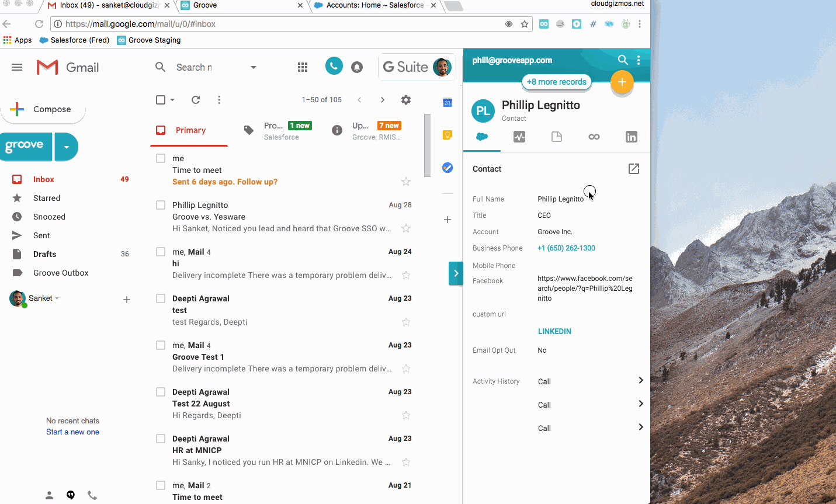The width and height of the screenshot is (836, 504).
Task: Open the Google apps grid
Action: [303, 67]
